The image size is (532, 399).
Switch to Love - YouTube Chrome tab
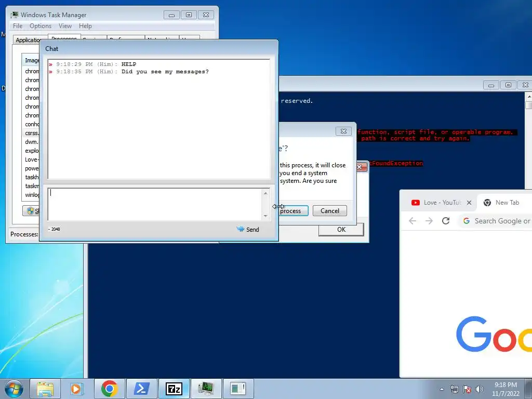438,203
